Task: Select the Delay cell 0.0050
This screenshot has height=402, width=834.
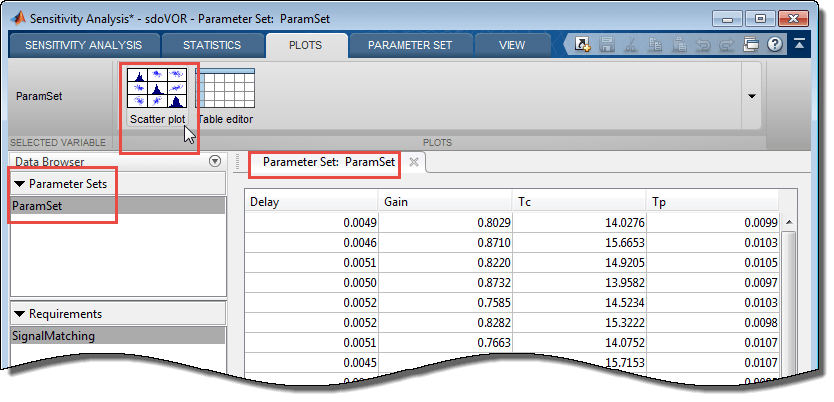Action: tap(312, 283)
